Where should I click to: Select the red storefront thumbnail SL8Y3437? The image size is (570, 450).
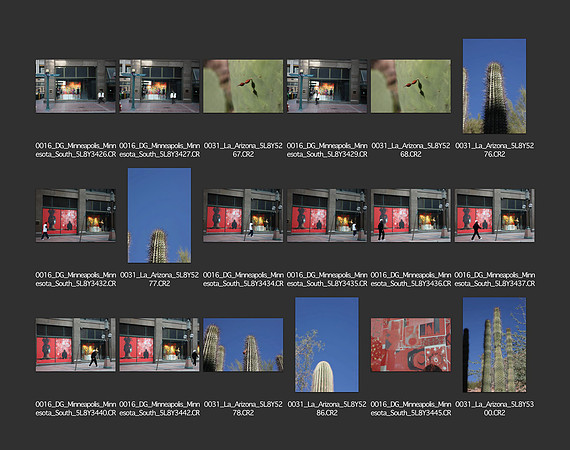point(494,216)
